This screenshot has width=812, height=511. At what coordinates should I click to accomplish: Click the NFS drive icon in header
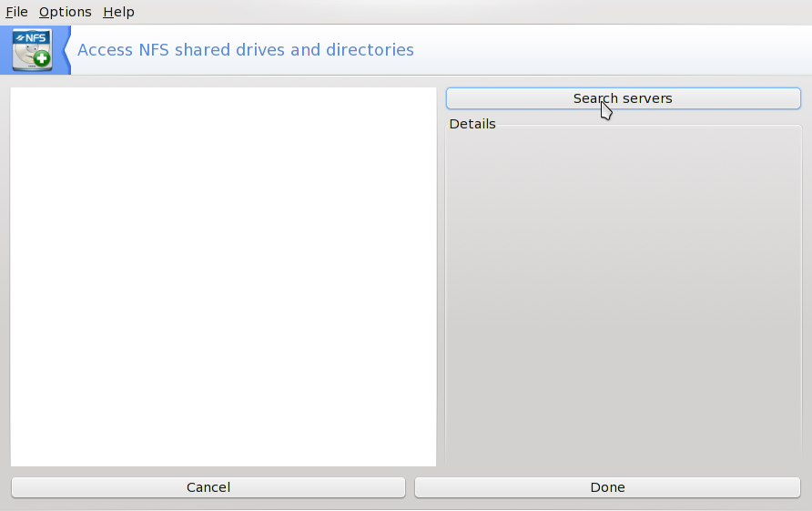point(32,49)
